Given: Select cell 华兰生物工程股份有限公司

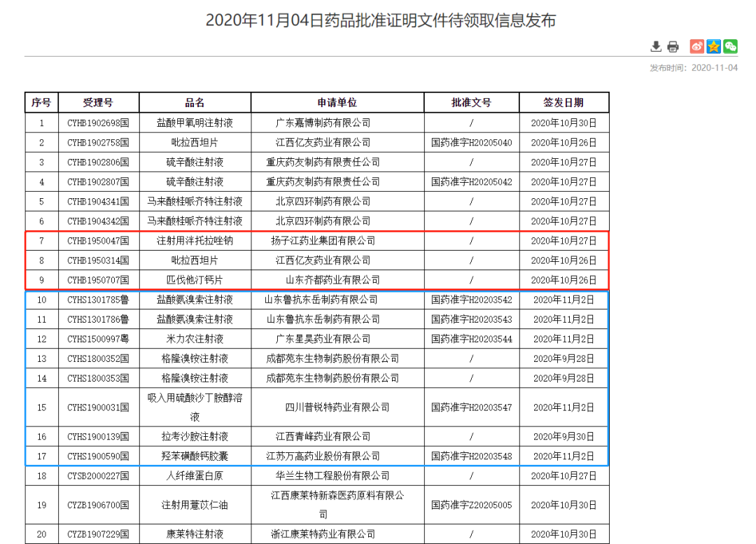Looking at the screenshot, I should pyautogui.click(x=337, y=476).
